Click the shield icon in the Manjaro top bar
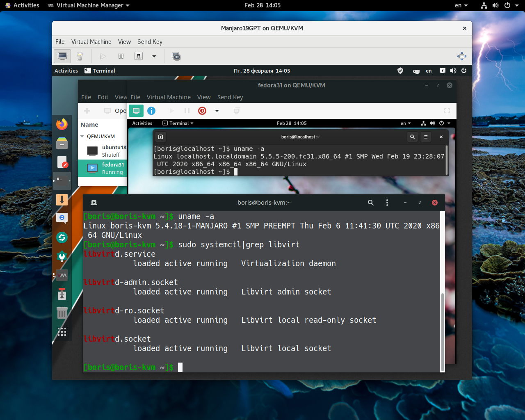The height and width of the screenshot is (420, 525). point(400,71)
